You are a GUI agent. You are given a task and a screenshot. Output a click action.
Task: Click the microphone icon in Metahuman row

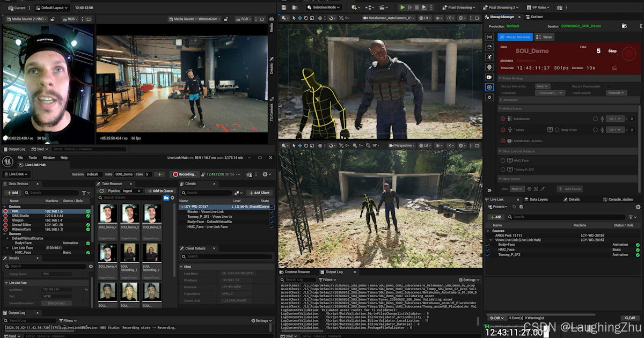(603, 119)
